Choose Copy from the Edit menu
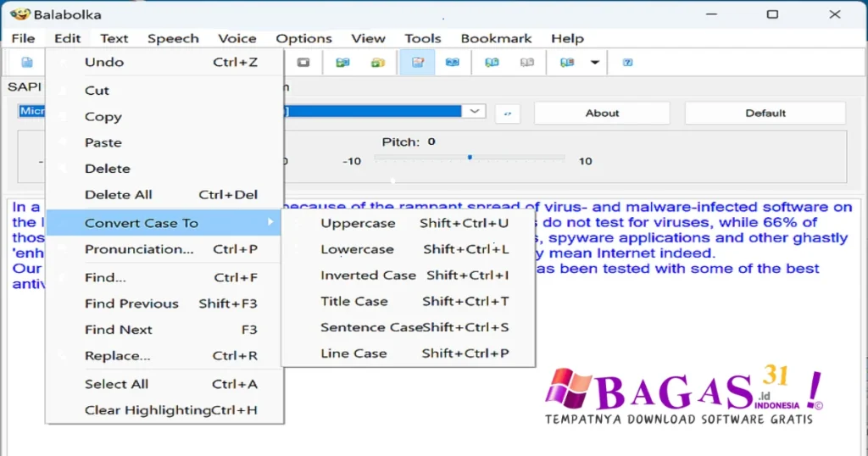This screenshot has height=456, width=868. coord(164,116)
